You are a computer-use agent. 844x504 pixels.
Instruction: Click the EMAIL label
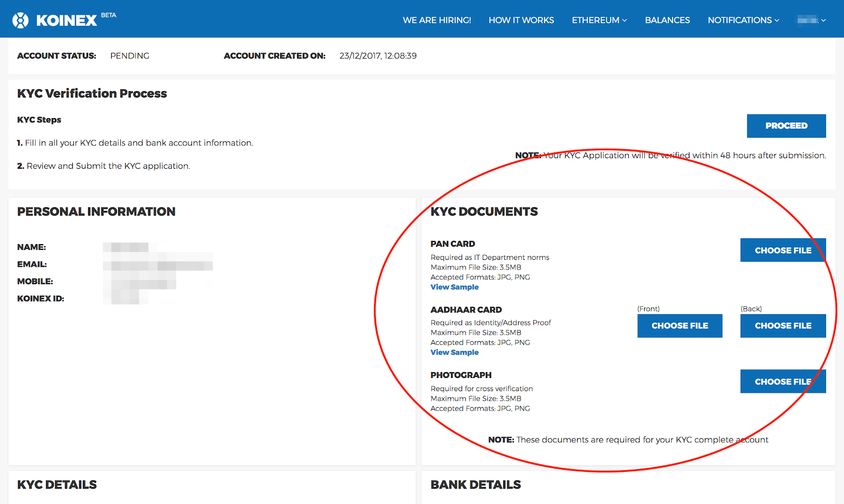32,264
